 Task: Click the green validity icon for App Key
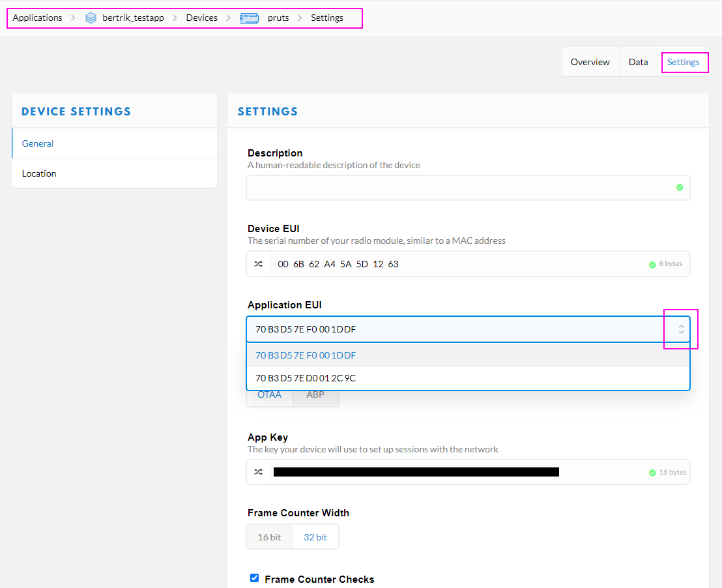click(652, 473)
